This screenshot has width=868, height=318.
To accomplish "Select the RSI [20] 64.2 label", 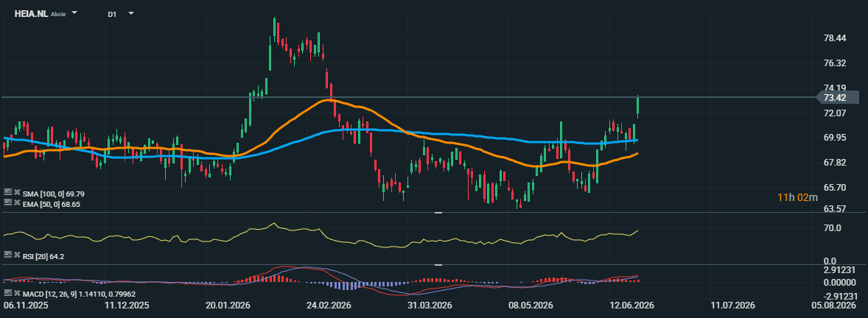I will (43, 256).
